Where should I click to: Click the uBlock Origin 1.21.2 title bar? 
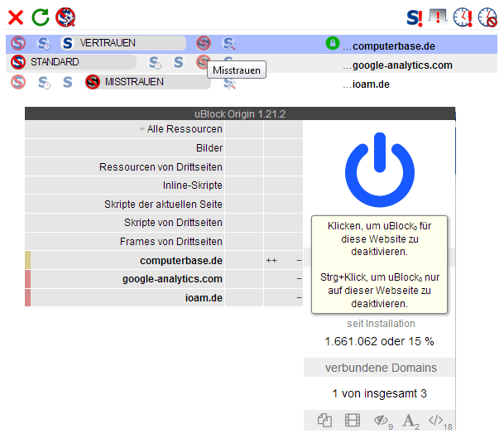pos(240,114)
